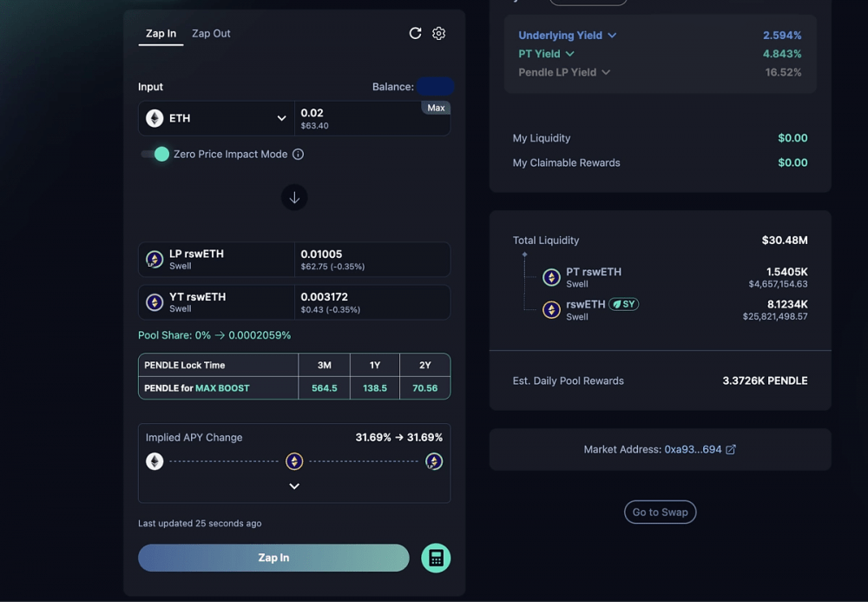The width and height of the screenshot is (868, 602).
Task: Click the SY badge next to rswETH
Action: point(624,304)
